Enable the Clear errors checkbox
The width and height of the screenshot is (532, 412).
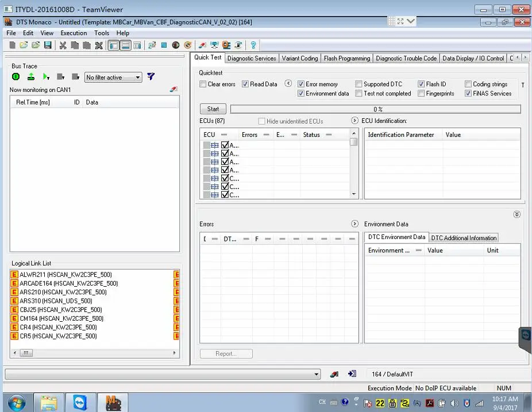click(203, 84)
